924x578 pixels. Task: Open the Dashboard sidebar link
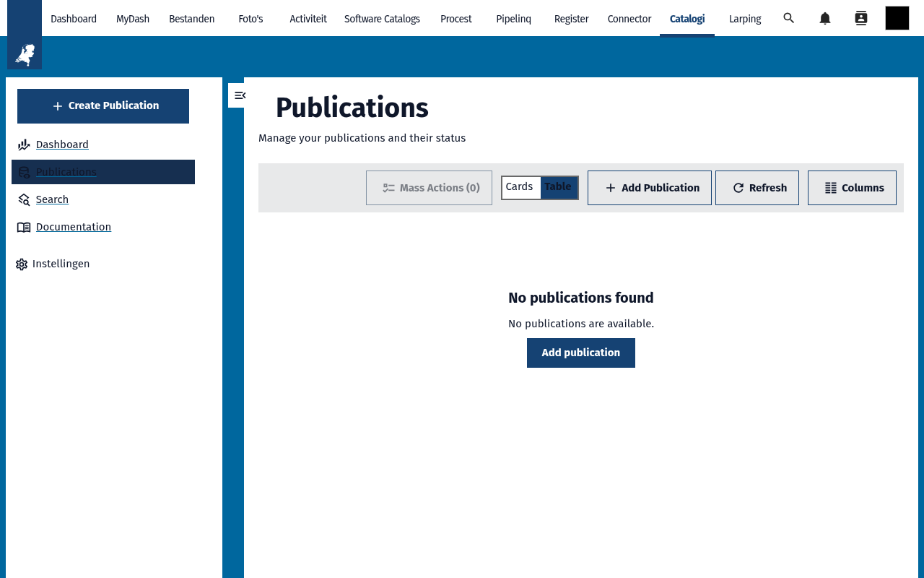click(62, 144)
